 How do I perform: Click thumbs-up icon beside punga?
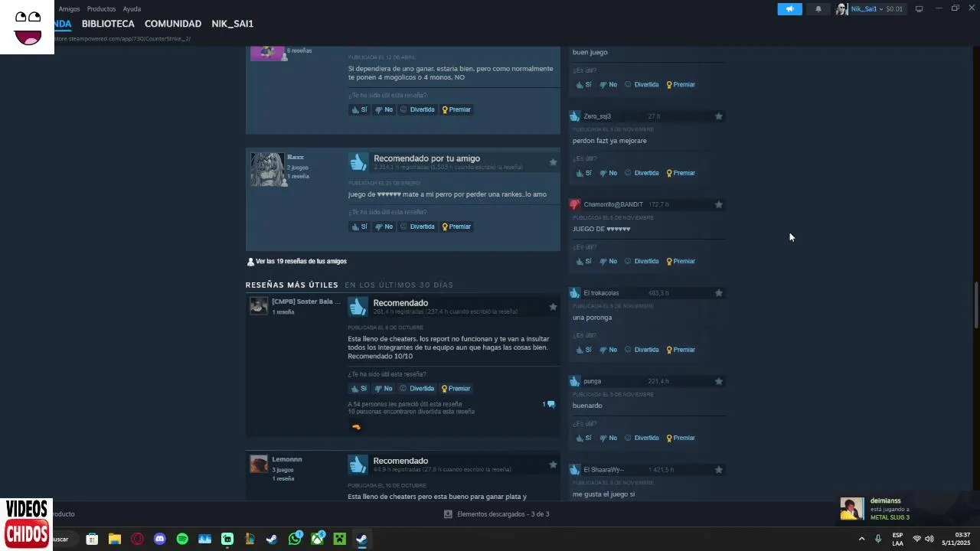(x=575, y=381)
